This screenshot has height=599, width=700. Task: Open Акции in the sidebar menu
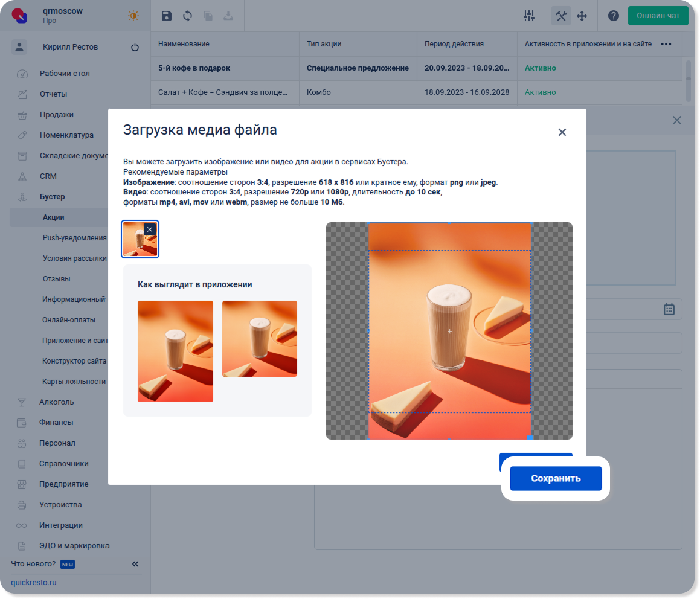coord(54,217)
